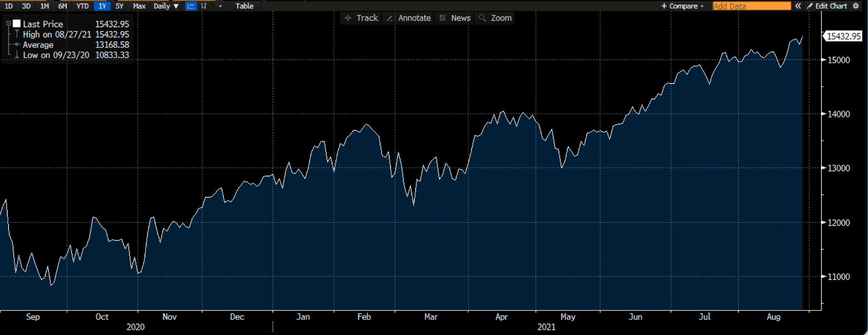
Task: Click the Jun x-axis label
Action: pos(635,317)
